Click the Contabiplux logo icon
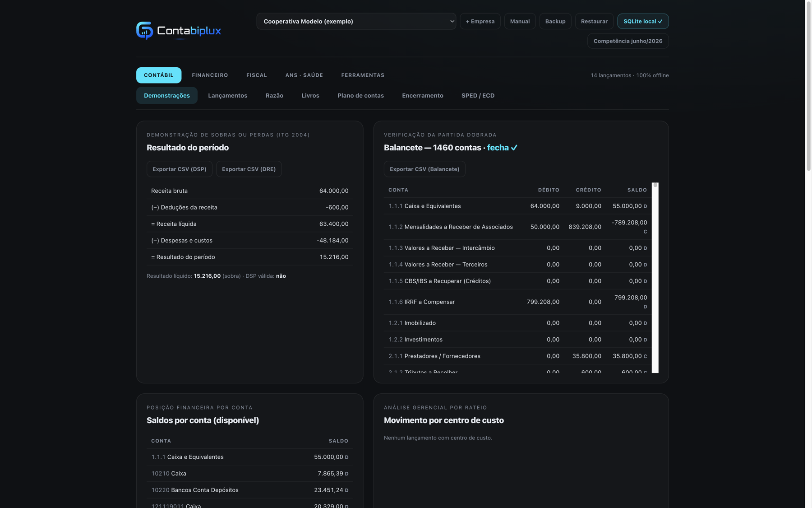812x508 pixels. point(145,30)
